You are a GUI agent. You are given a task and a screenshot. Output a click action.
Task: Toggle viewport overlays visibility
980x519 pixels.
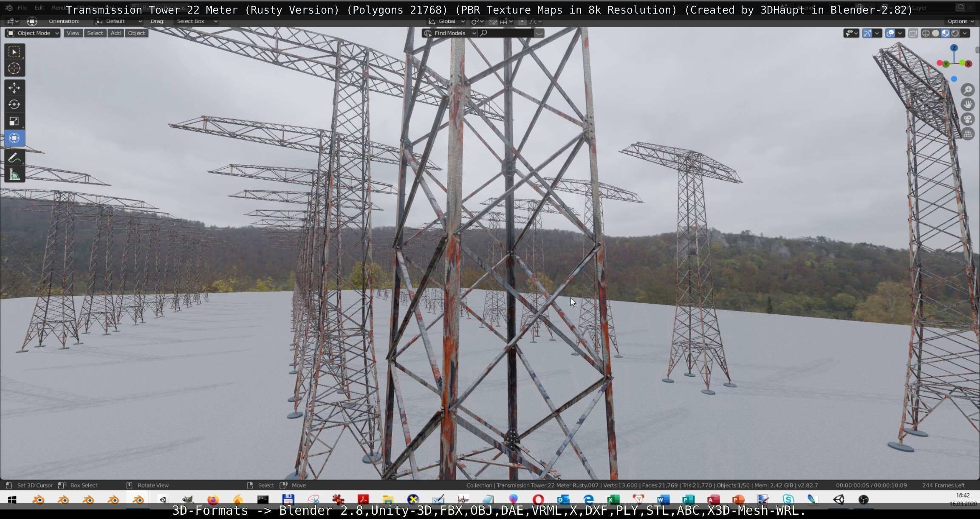pyautogui.click(x=890, y=33)
